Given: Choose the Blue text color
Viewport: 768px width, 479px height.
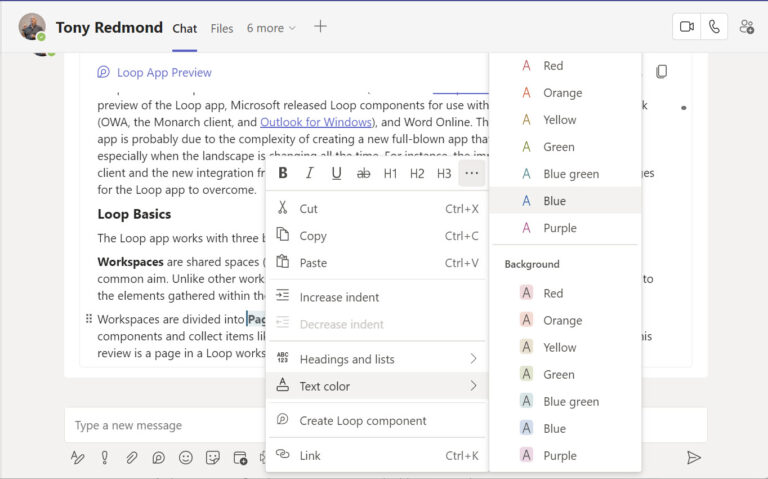Looking at the screenshot, I should 554,201.
